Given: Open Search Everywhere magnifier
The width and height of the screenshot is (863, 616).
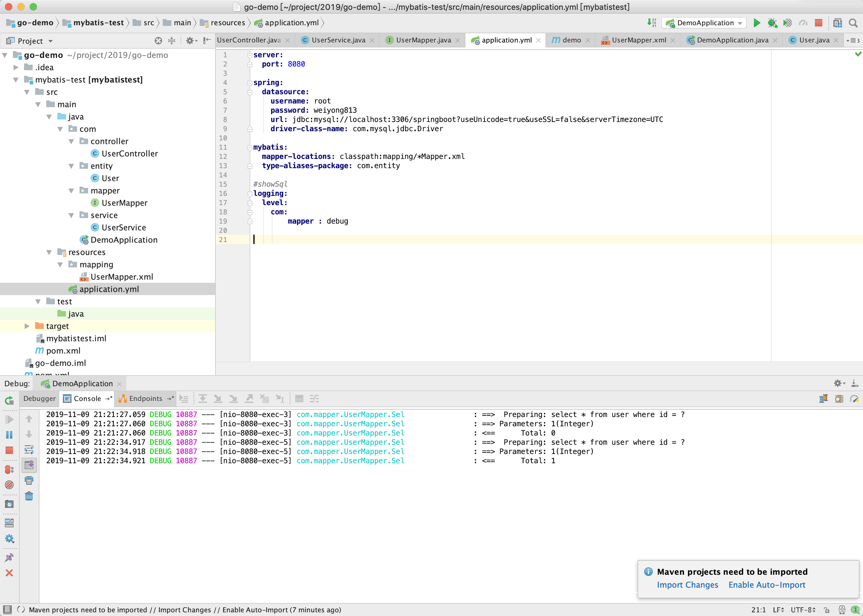Looking at the screenshot, I should tap(853, 23).
